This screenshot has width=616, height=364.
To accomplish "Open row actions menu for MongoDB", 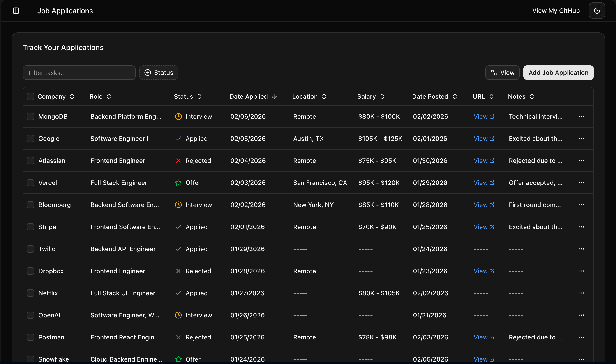I will [581, 116].
